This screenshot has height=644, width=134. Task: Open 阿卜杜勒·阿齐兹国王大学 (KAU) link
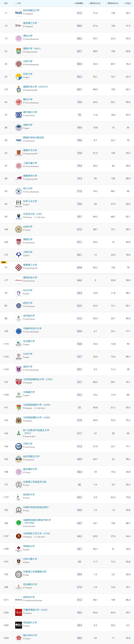click(x=36, y=431)
